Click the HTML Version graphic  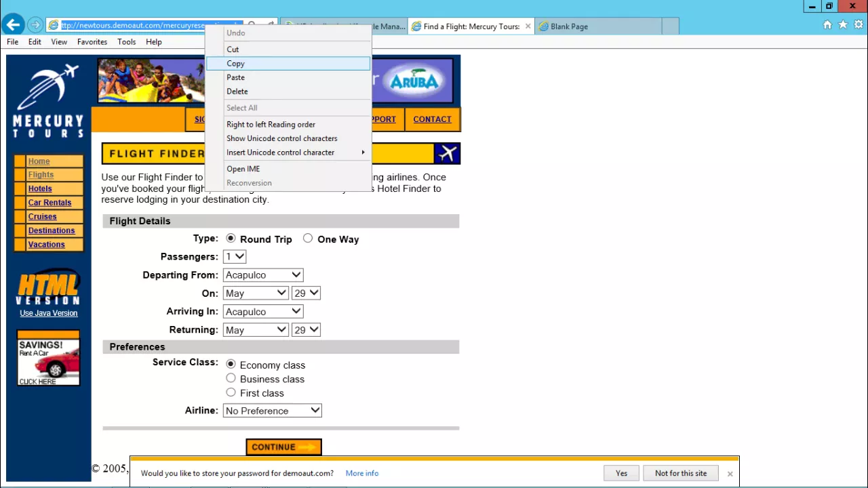tap(47, 288)
